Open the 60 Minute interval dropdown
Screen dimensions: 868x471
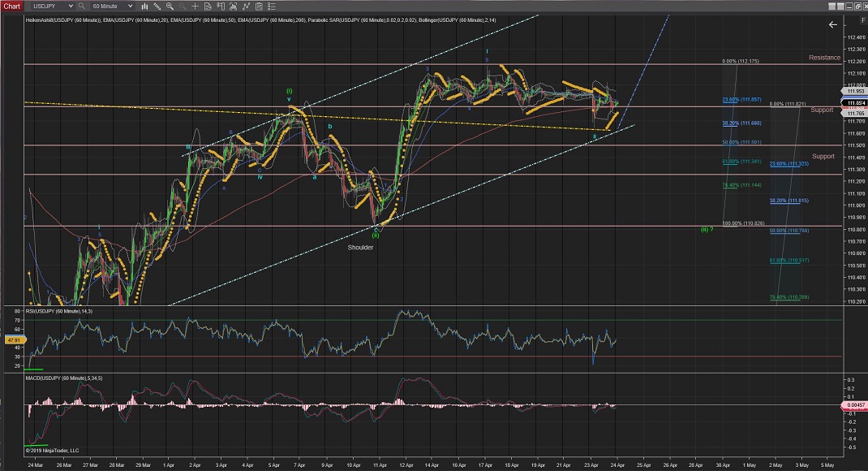[112, 6]
